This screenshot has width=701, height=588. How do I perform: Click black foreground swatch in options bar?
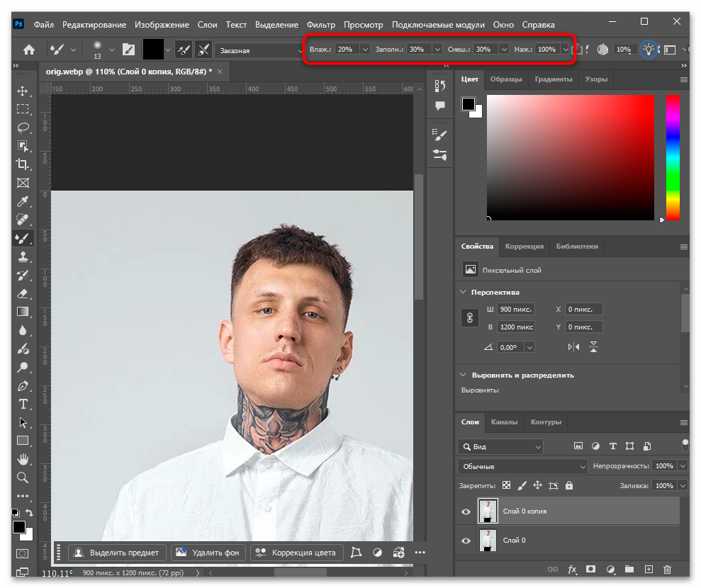153,50
